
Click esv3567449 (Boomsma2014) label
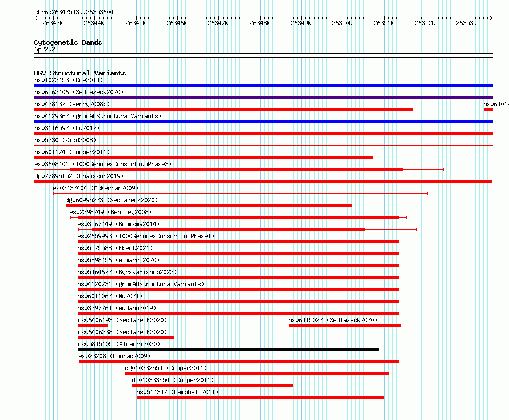coord(118,224)
